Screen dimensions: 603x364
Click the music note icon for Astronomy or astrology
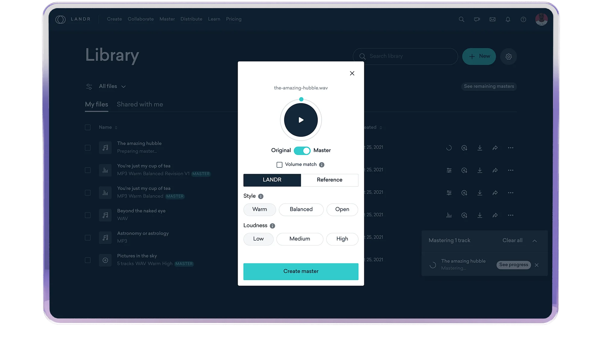(x=105, y=238)
